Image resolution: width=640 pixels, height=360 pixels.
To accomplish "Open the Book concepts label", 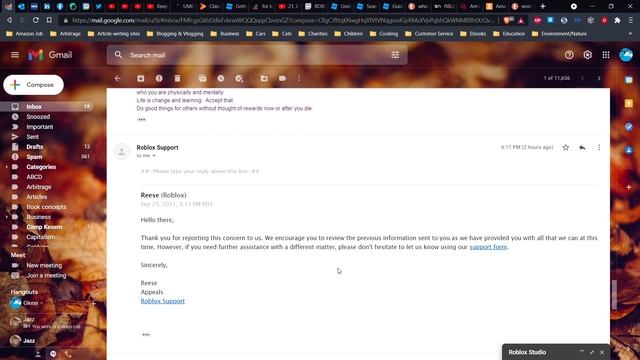I will pos(47,207).
